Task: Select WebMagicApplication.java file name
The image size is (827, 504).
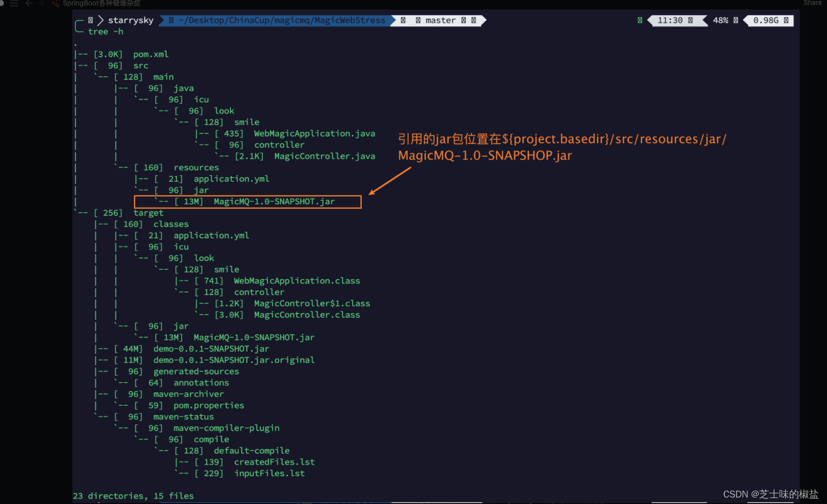Action: [315, 133]
